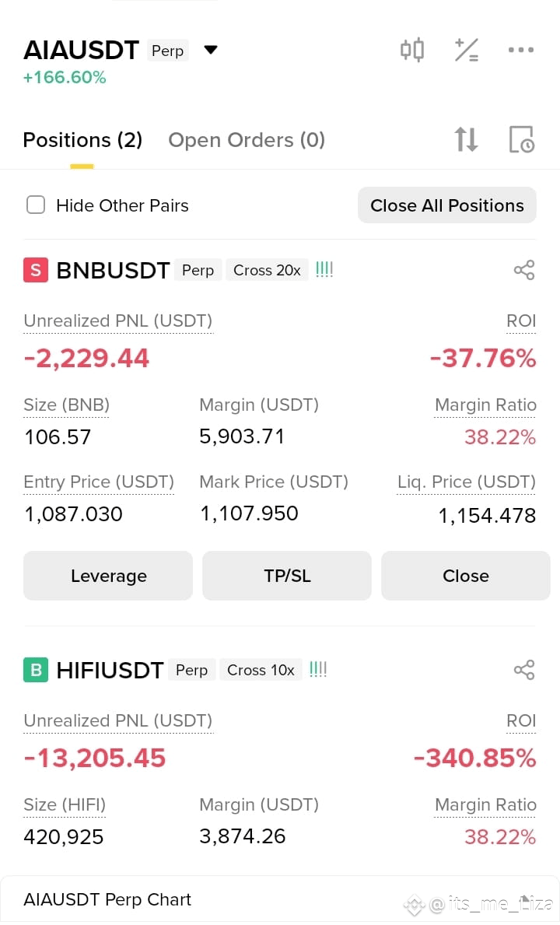Open the AIAUSDT Perp Chart bar
The height and width of the screenshot is (925, 560).
pyautogui.click(x=280, y=899)
